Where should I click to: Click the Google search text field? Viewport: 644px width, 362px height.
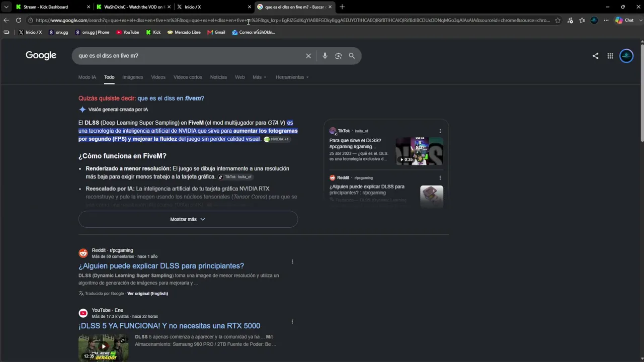coord(189,56)
